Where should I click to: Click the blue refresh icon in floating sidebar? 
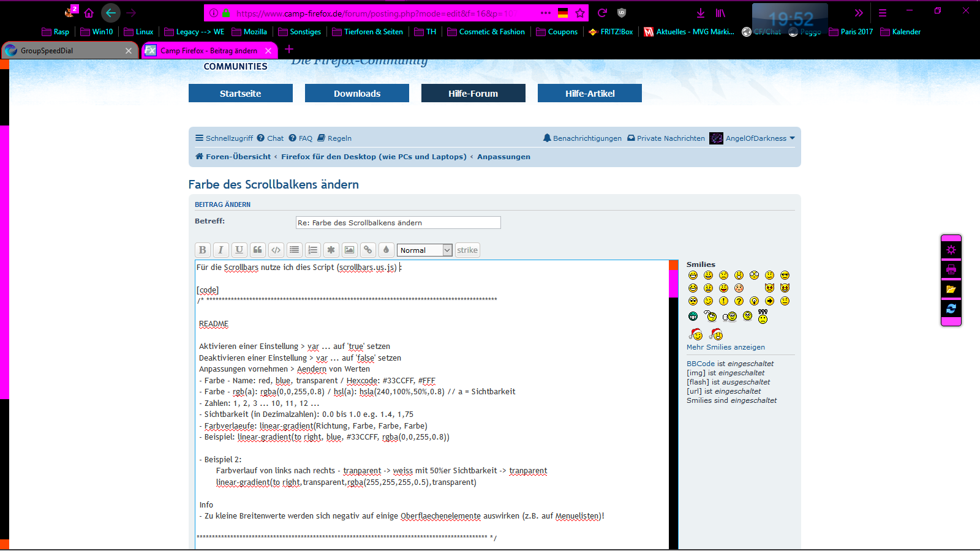click(x=951, y=309)
